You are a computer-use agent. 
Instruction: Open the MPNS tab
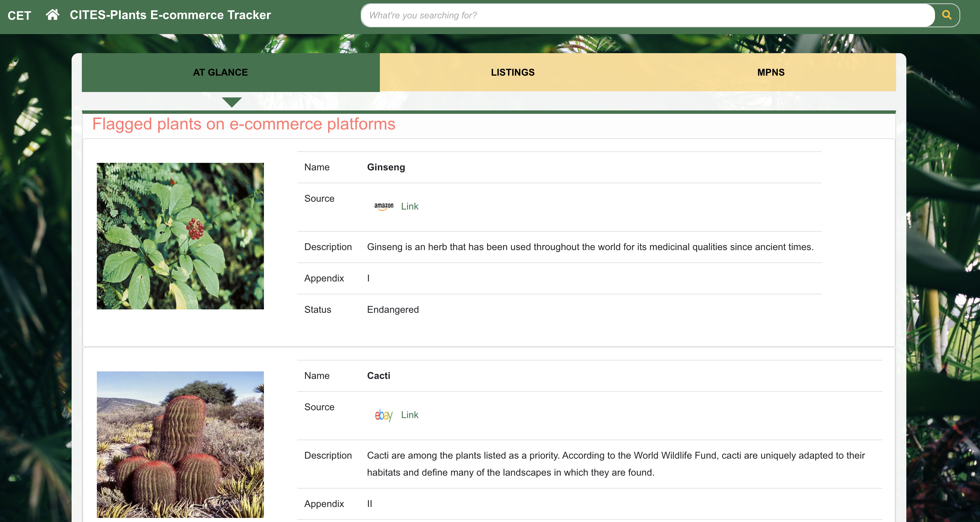[x=770, y=72]
